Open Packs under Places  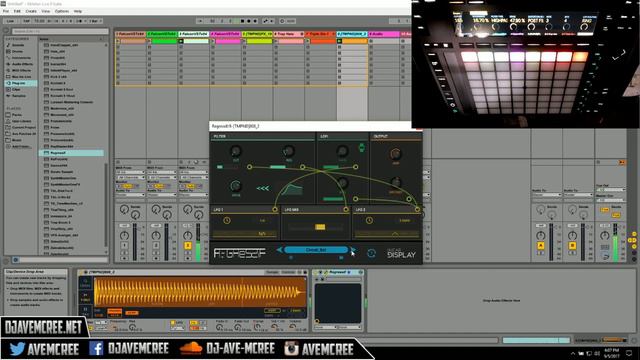point(17,115)
